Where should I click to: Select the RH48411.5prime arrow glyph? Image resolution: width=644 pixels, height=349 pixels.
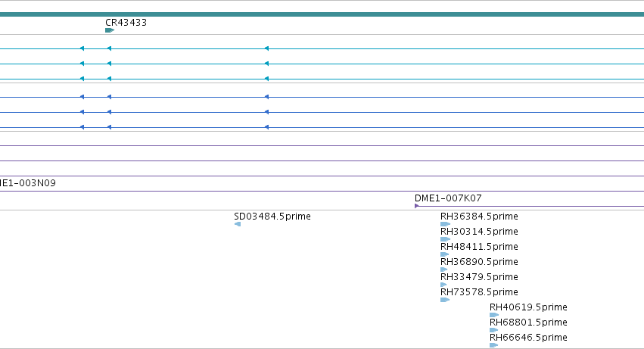tap(445, 254)
